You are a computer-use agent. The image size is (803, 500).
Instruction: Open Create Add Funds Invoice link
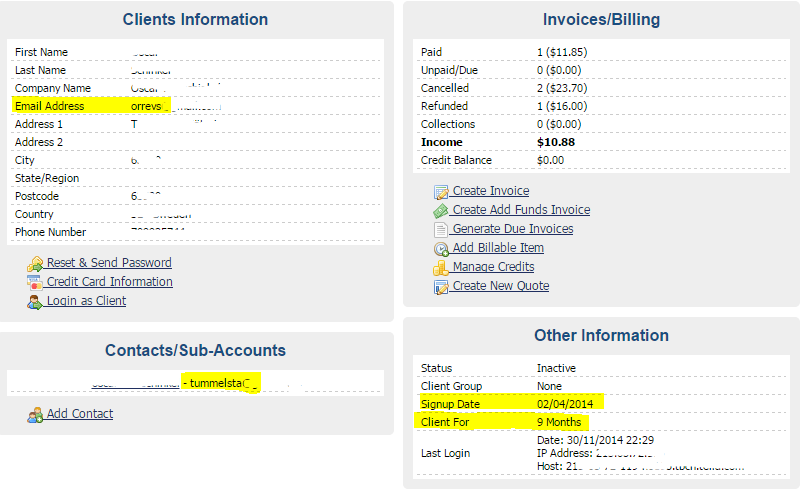pos(521,210)
